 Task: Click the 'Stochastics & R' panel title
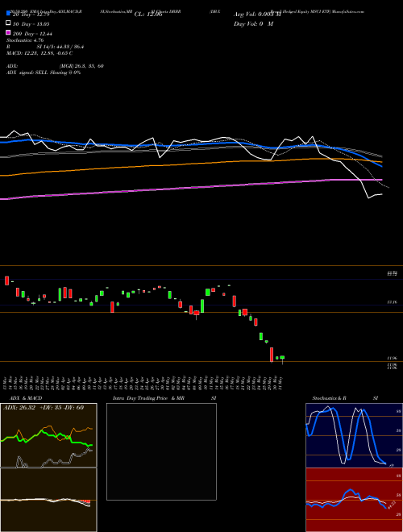pyautogui.click(x=329, y=398)
